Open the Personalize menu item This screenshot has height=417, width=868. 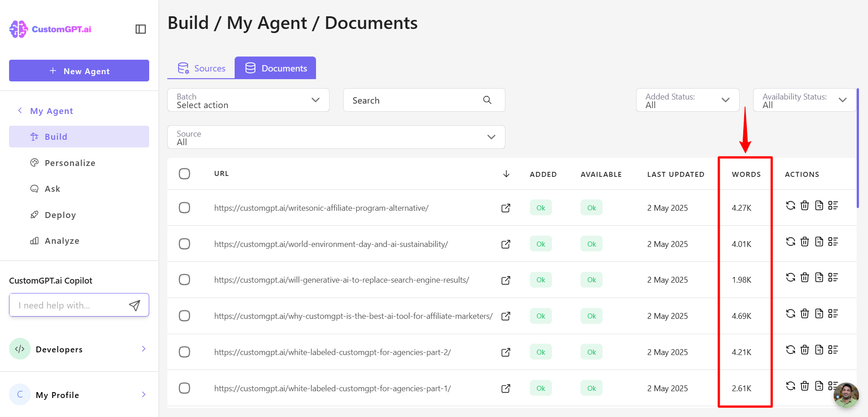[79, 163]
